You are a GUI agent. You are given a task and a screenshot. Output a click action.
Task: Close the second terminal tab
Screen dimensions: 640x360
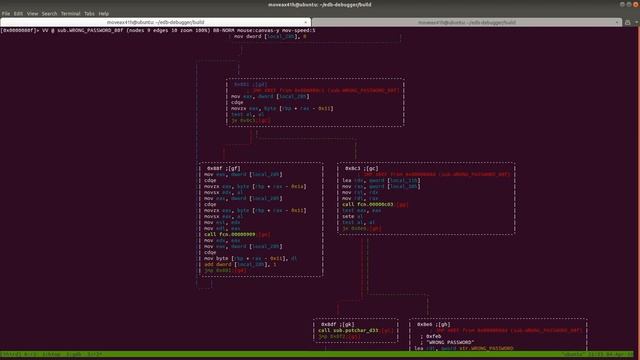pos(617,22)
